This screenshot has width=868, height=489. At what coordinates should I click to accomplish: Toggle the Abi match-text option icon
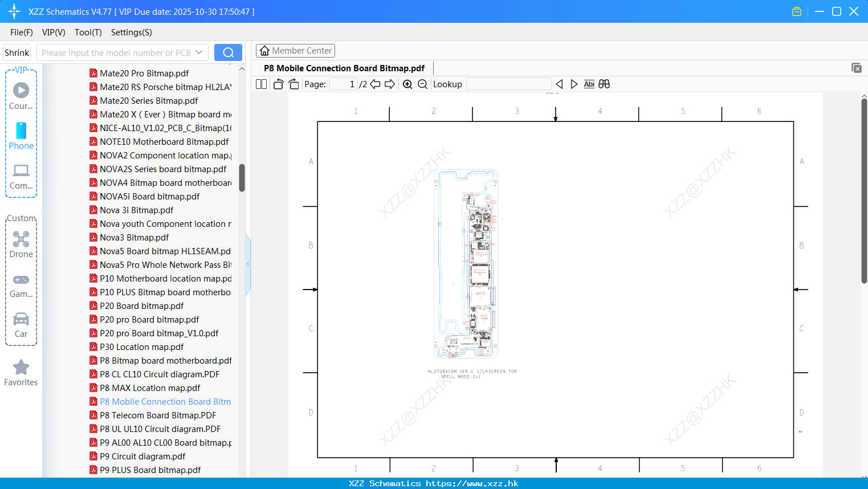(589, 84)
